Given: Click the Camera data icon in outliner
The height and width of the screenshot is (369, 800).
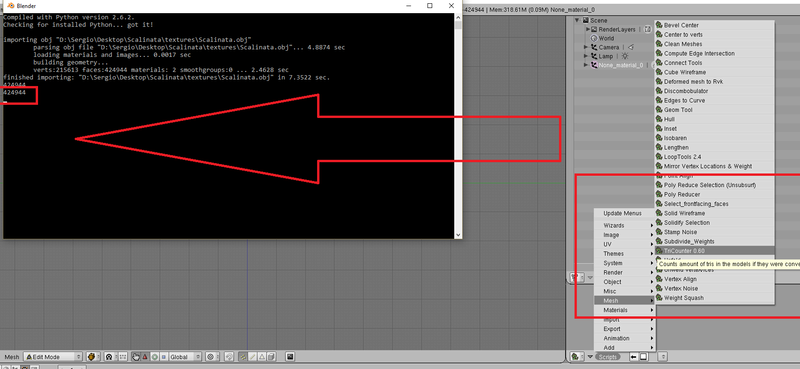Looking at the screenshot, I should 631,47.
